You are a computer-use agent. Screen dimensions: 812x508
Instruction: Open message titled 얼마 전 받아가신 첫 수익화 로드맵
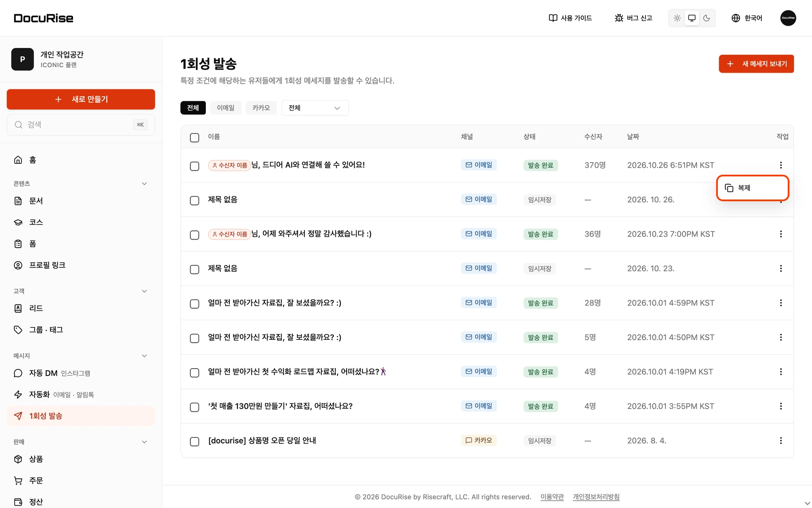tap(297, 371)
